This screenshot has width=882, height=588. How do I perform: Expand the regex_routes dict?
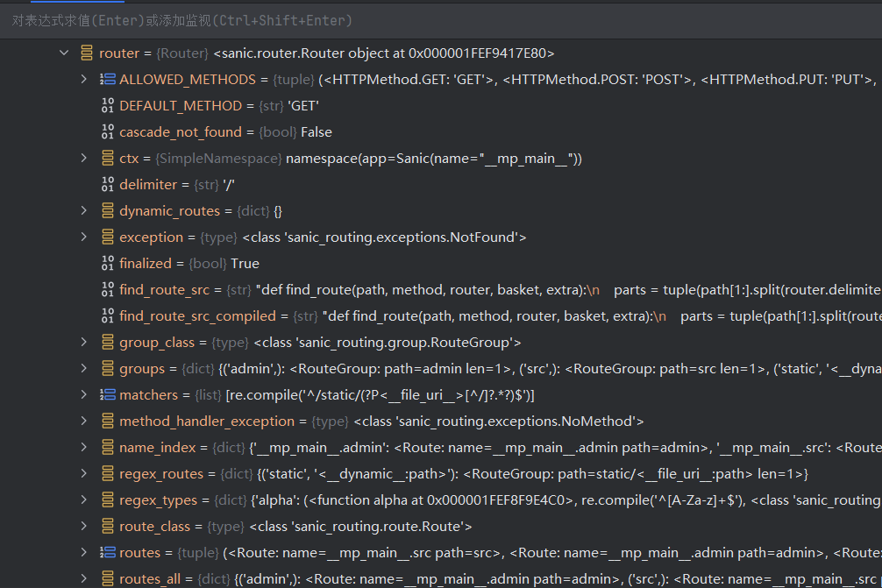tap(84, 474)
